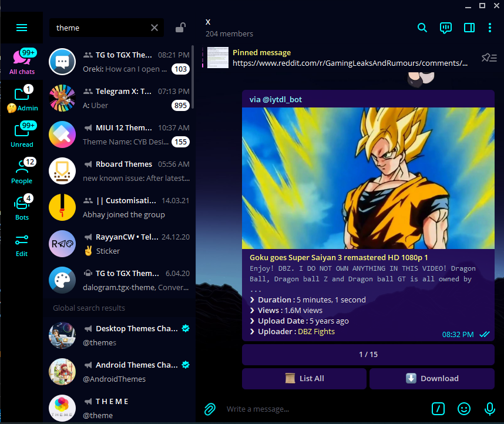
Task: Attach a file with paperclip icon
Action: 210,409
